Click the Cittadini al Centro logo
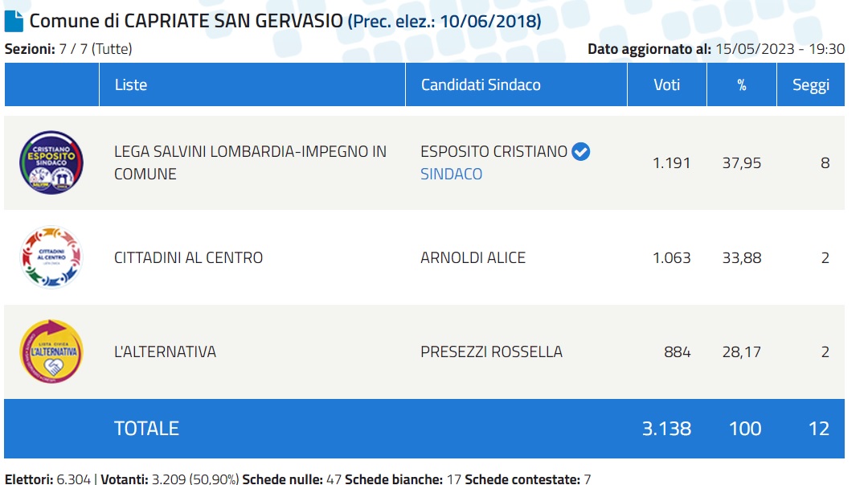The width and height of the screenshot is (868, 485). point(51,257)
